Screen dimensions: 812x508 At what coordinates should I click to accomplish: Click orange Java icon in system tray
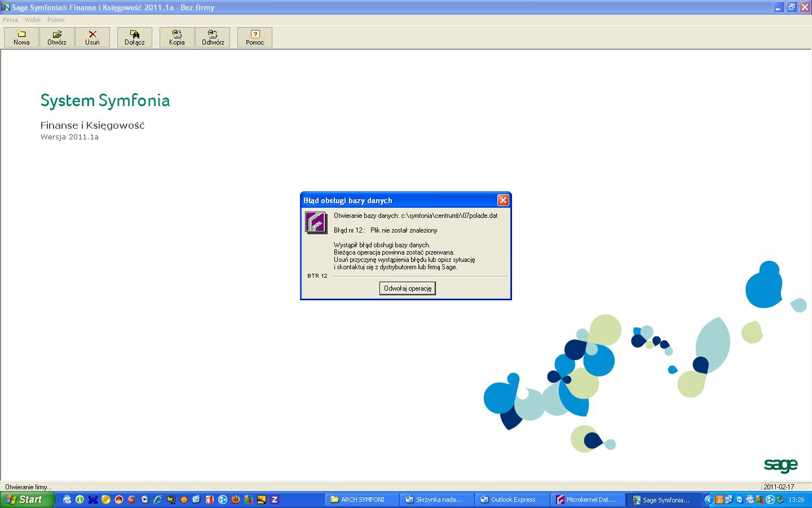720,500
